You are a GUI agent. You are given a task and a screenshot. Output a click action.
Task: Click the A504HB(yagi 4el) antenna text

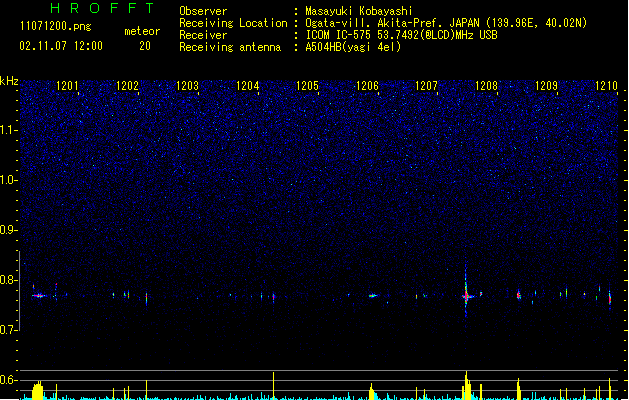click(x=353, y=47)
